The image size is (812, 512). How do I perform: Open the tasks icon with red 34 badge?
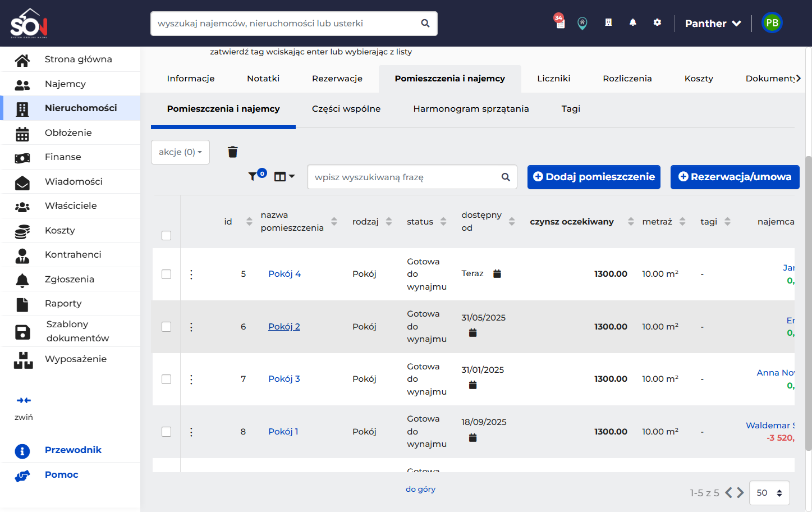pyautogui.click(x=559, y=21)
